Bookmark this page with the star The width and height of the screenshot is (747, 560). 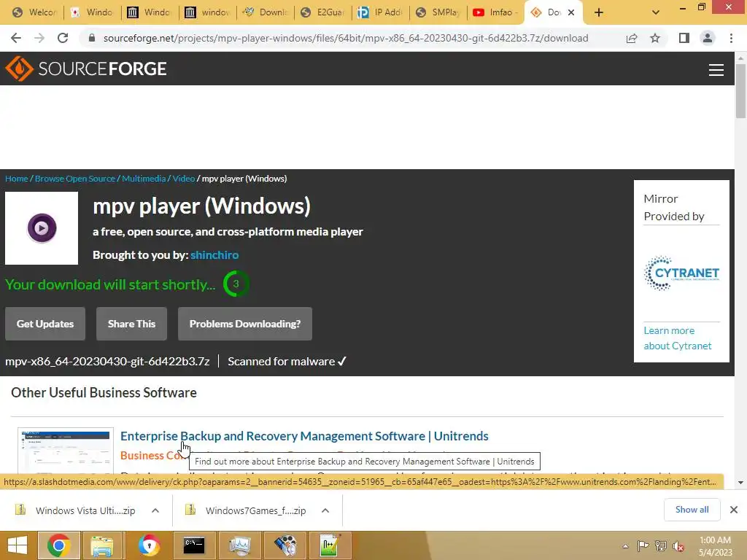pos(655,38)
